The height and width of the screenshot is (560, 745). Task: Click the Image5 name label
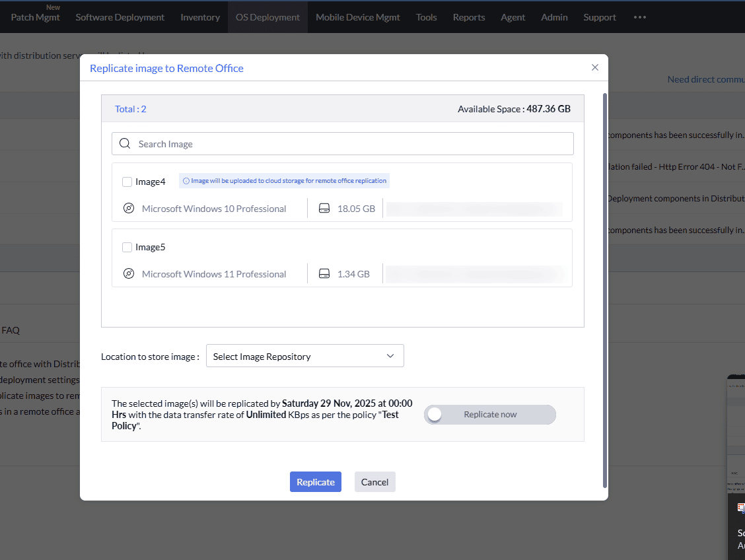click(150, 247)
